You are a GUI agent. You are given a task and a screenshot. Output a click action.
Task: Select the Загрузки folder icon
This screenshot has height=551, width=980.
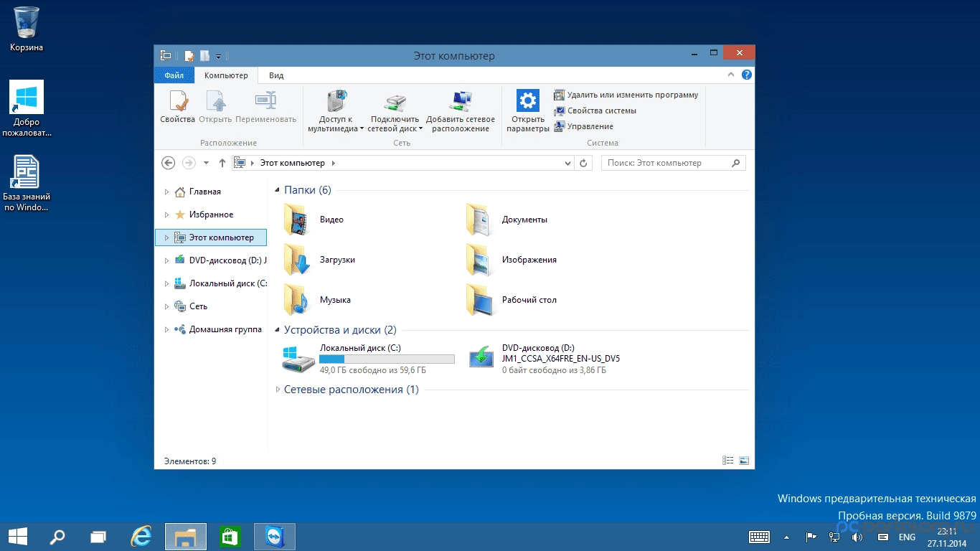click(296, 260)
